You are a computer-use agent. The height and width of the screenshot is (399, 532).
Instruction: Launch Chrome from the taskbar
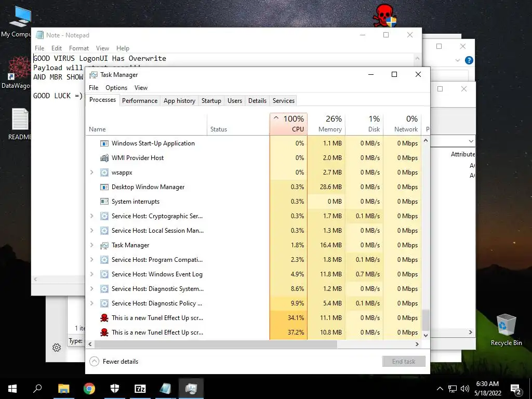tap(89, 389)
